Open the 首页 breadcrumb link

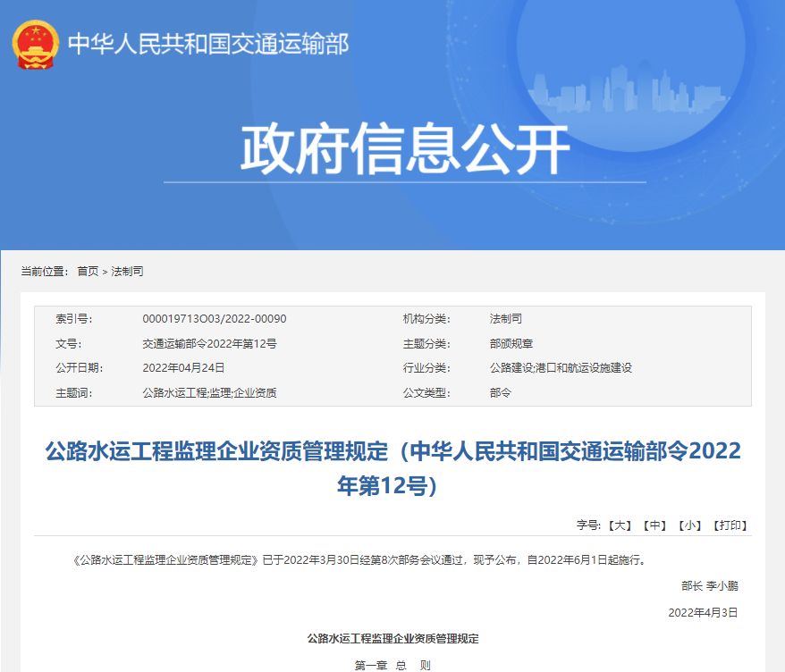(x=89, y=269)
